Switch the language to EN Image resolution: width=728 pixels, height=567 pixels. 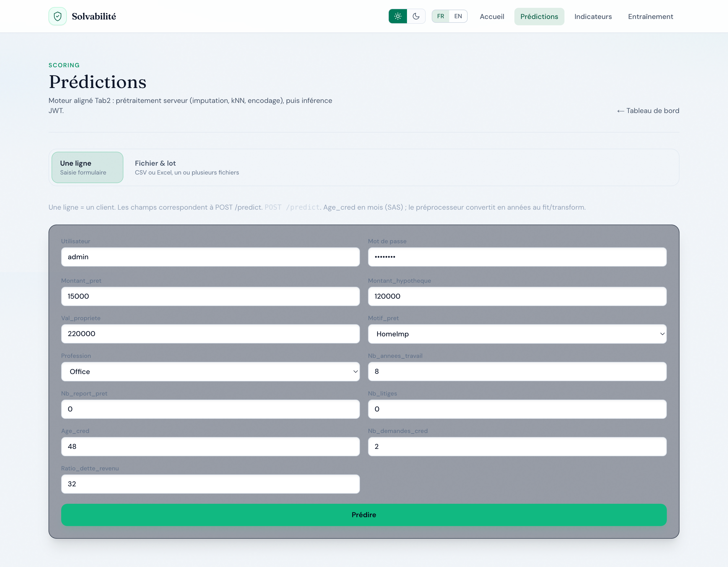pos(458,16)
